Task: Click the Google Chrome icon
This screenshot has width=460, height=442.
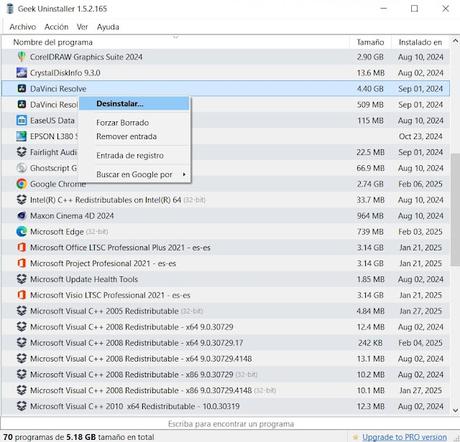Action: click(x=22, y=184)
